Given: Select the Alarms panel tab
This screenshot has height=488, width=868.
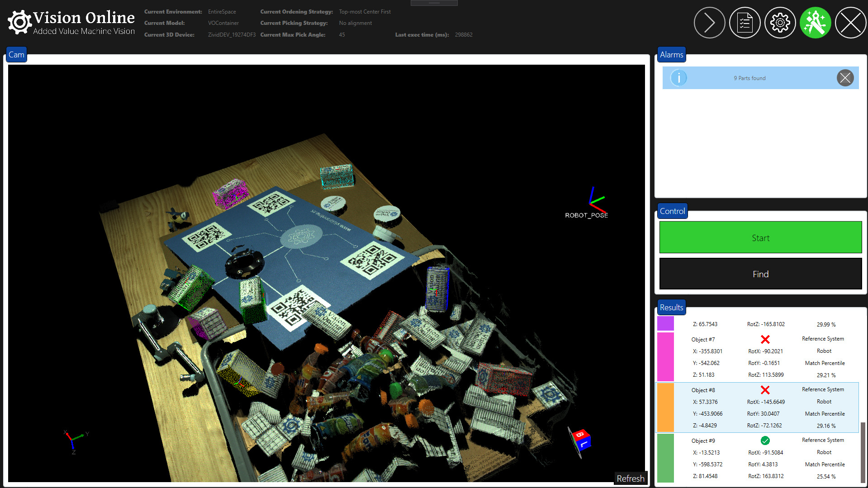Looking at the screenshot, I should pos(671,55).
